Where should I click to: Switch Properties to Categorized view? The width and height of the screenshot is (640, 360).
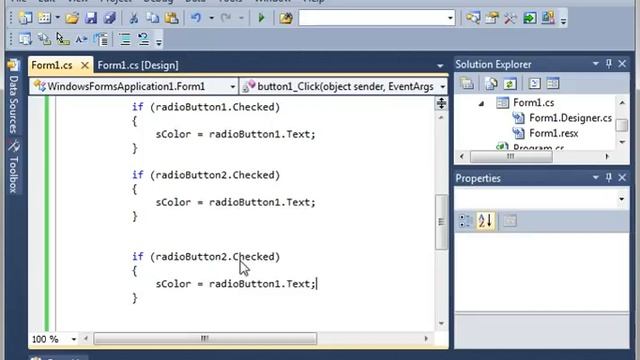(x=465, y=221)
